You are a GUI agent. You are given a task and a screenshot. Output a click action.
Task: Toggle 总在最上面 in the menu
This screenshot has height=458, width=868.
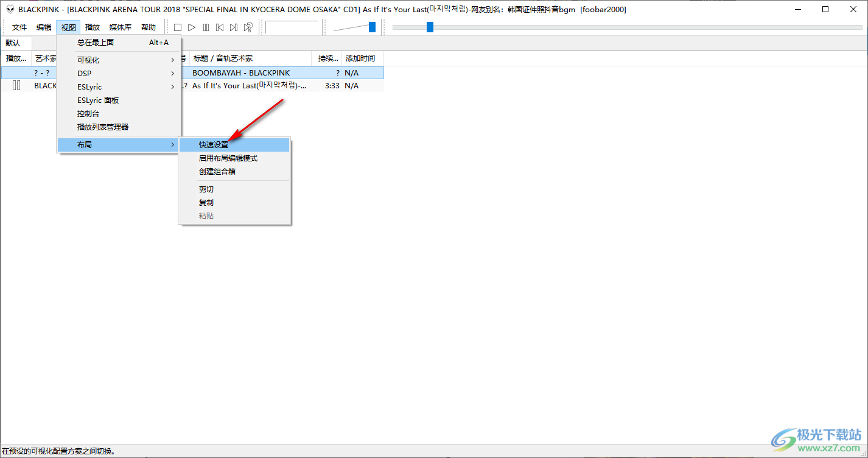(119, 43)
